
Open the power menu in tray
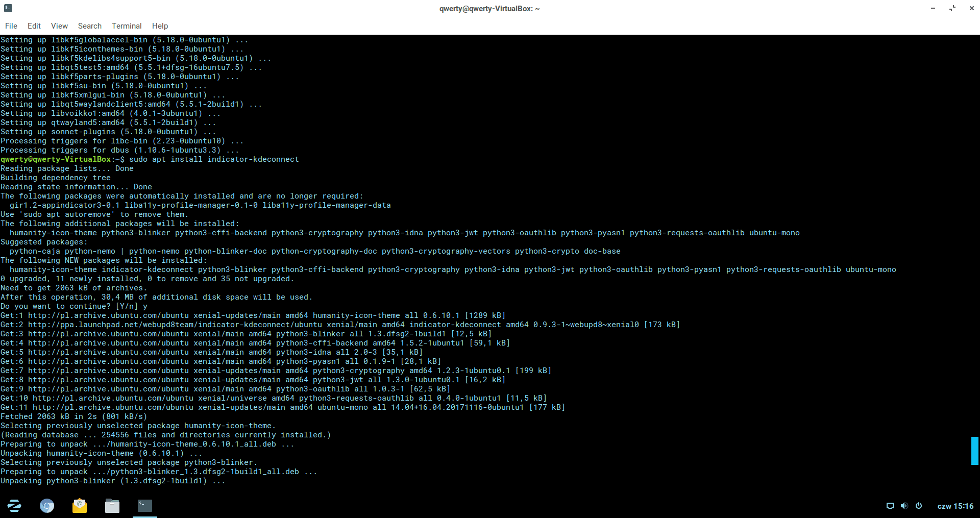coord(919,506)
